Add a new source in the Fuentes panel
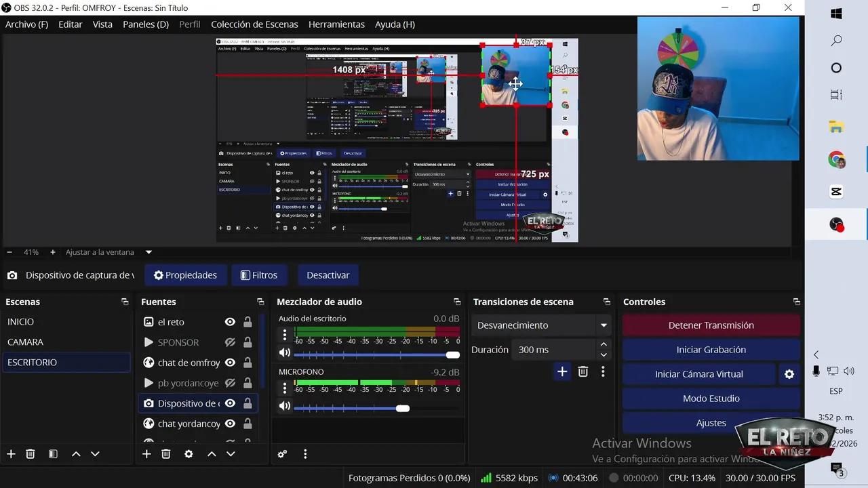Screen dimensions: 868x488 (x=146, y=454)
